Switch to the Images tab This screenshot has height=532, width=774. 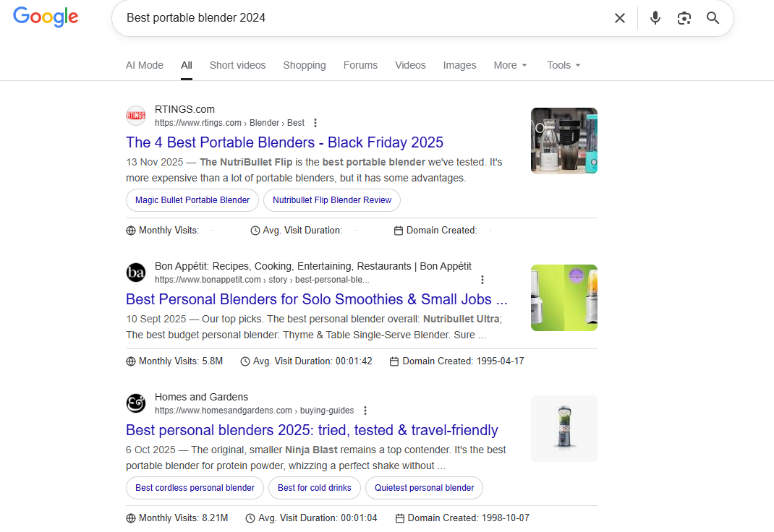click(459, 65)
